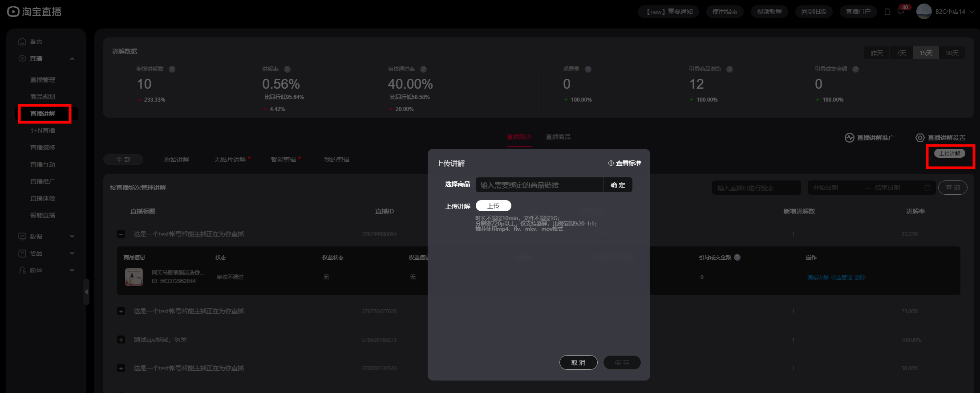This screenshot has height=393, width=980.
Task: Click the product link input field
Action: [x=539, y=185]
